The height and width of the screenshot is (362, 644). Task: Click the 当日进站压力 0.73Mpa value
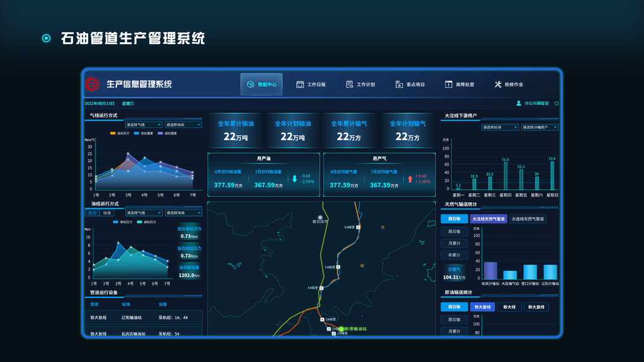click(189, 236)
